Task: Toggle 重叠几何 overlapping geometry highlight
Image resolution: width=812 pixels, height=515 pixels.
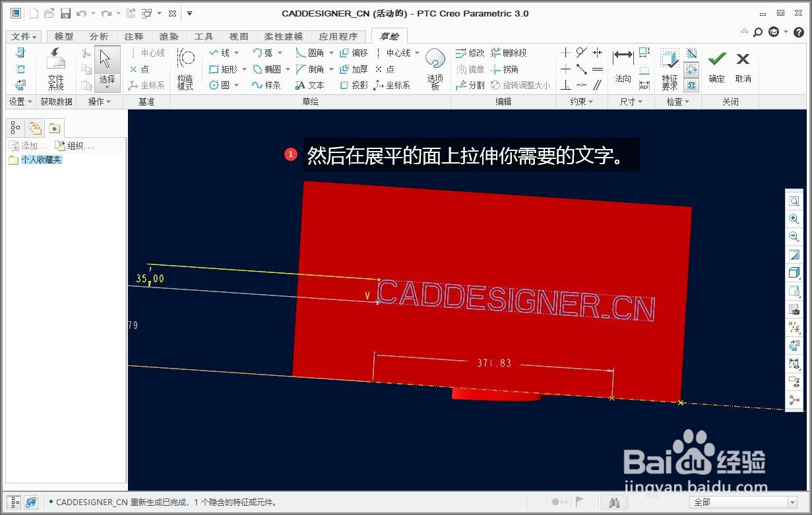Action: [x=691, y=53]
